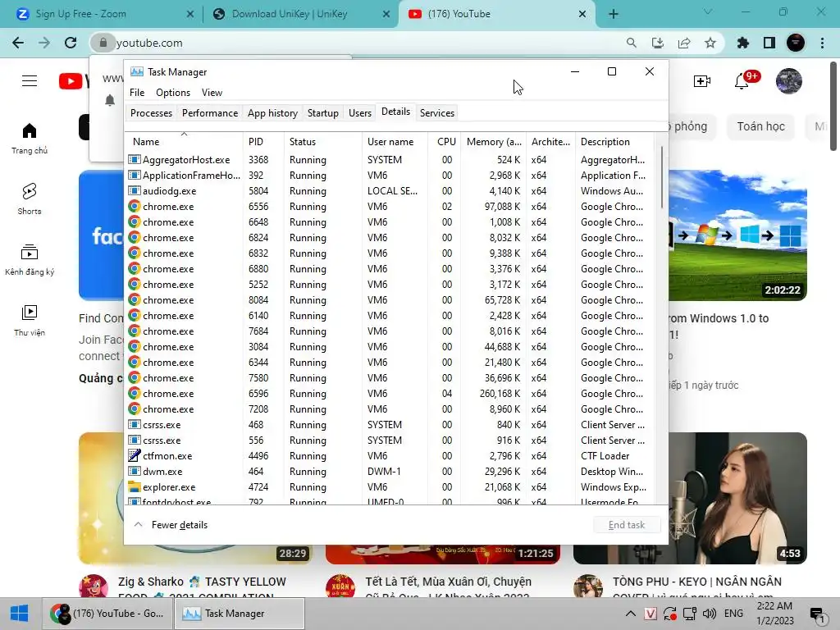The image size is (840, 630).
Task: Click the UniKey tray icon
Action: click(651, 614)
